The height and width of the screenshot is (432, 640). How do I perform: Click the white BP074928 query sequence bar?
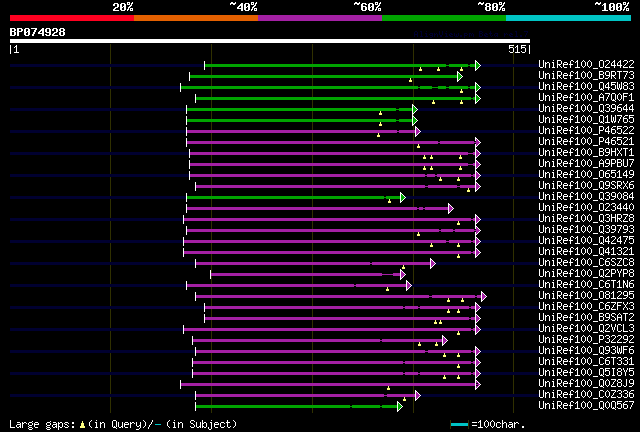[270, 41]
